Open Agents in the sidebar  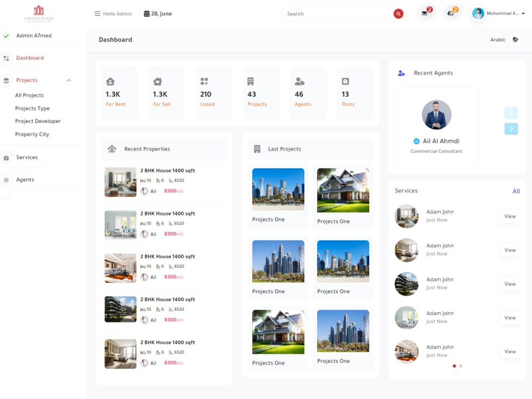25,180
